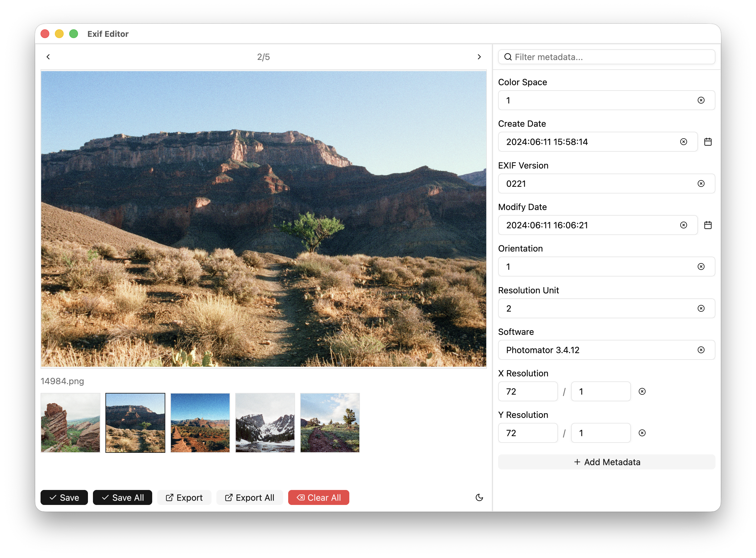Click the 14984.png filename label
The height and width of the screenshot is (558, 756).
pyautogui.click(x=62, y=381)
